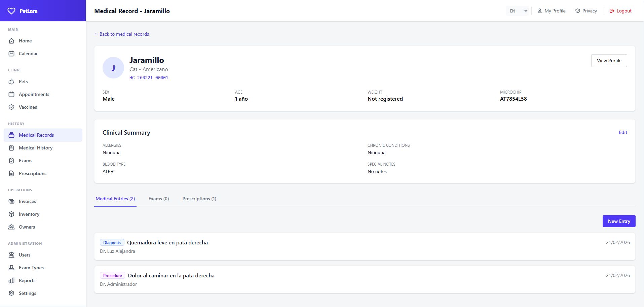Open the EN language dropdown

click(x=518, y=11)
